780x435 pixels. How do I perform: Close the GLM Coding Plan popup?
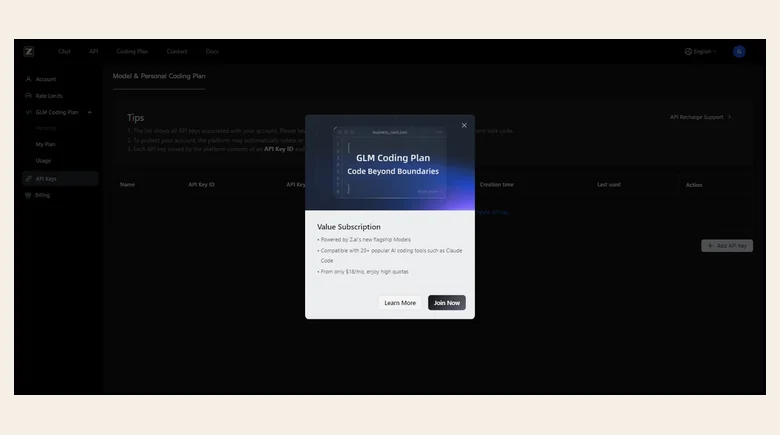click(x=464, y=125)
